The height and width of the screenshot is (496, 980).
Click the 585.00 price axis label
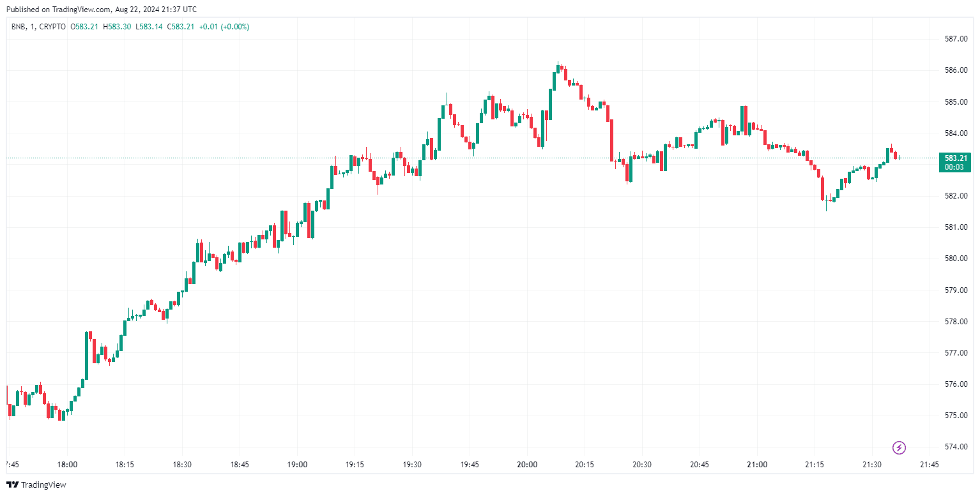point(956,101)
